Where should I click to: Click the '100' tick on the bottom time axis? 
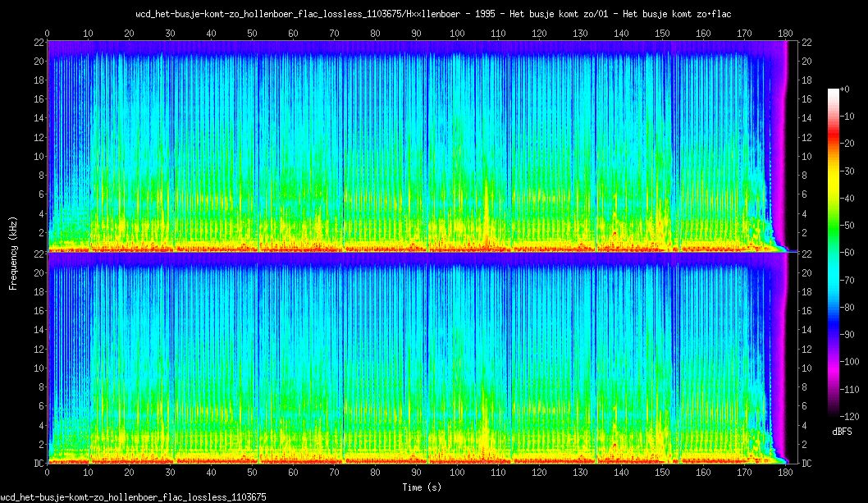pyautogui.click(x=457, y=473)
